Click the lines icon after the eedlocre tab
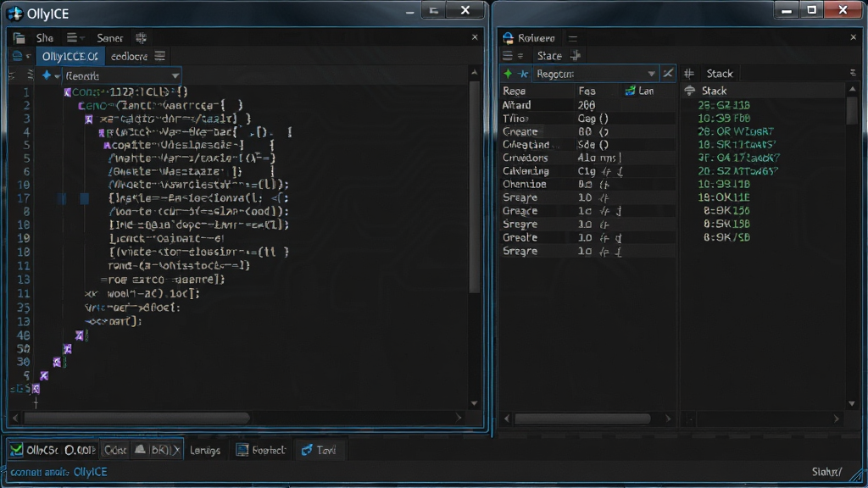868x488 pixels. click(160, 56)
